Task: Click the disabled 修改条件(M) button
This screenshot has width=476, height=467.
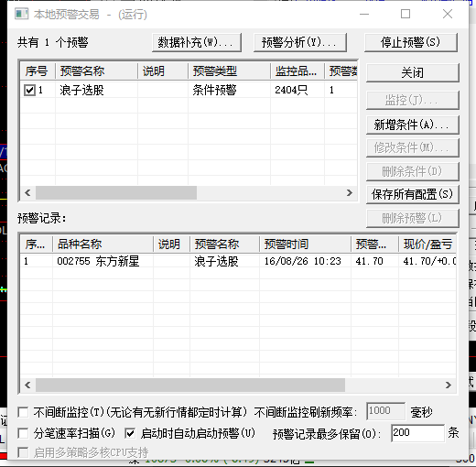Action: click(413, 147)
